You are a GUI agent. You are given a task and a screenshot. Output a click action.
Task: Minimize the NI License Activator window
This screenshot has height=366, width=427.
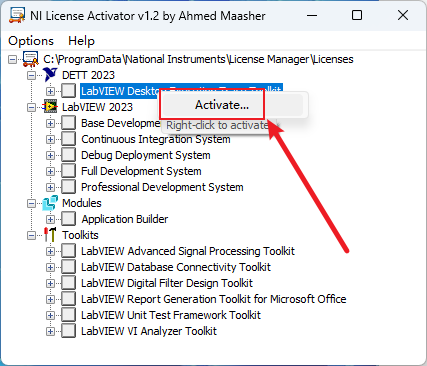tap(312, 15)
